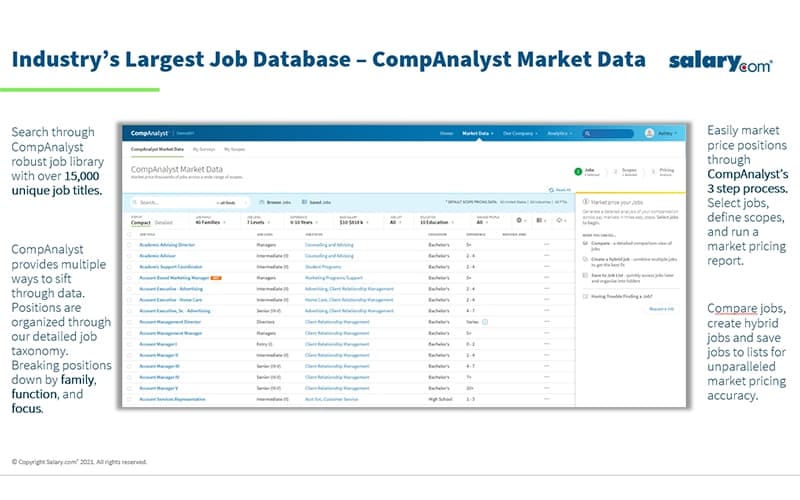Select the CompAnalyst Market Data tab
Image resolution: width=800 pixels, height=500 pixels.
coord(157,149)
